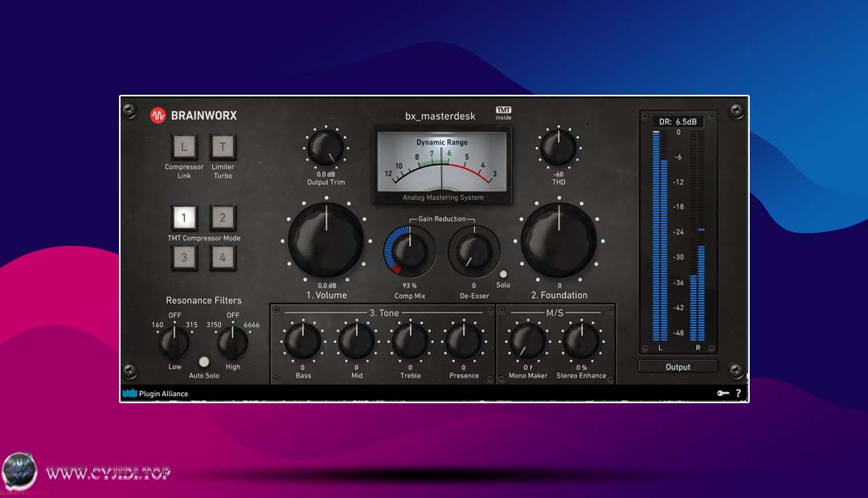Toggle the Limiter Turbo button

pyautogui.click(x=223, y=147)
